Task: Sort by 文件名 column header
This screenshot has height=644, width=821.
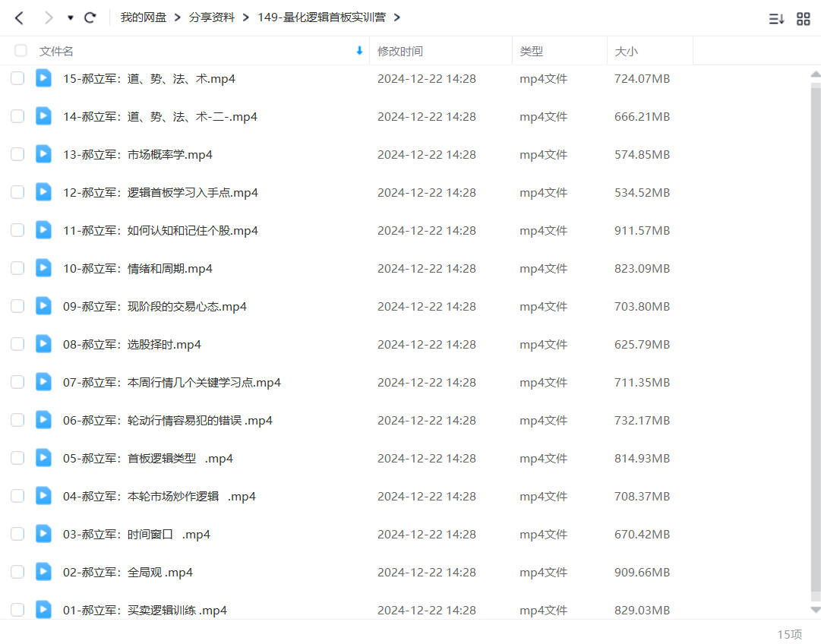Action: (x=56, y=52)
